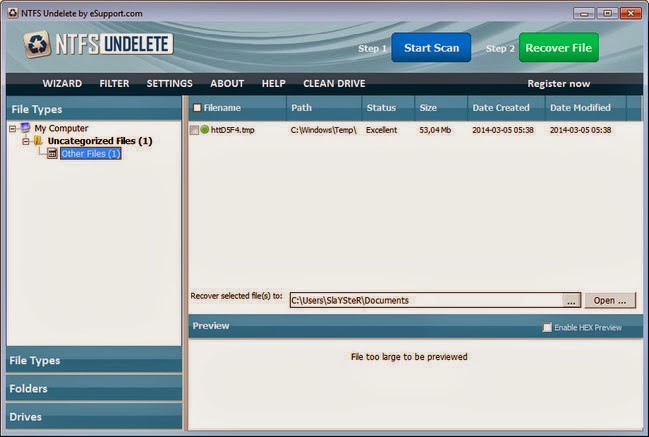Select the My Computer tree label
649x437 pixels.
coord(61,128)
